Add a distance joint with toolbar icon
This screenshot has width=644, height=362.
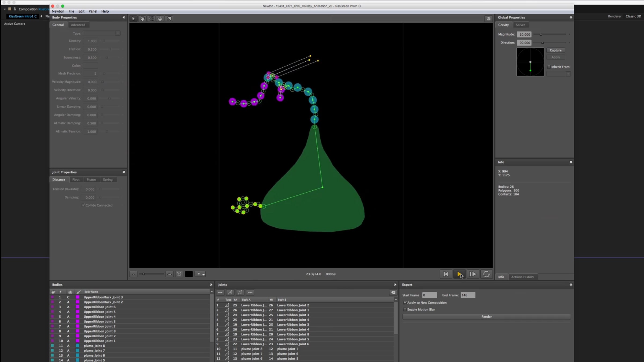220,293
